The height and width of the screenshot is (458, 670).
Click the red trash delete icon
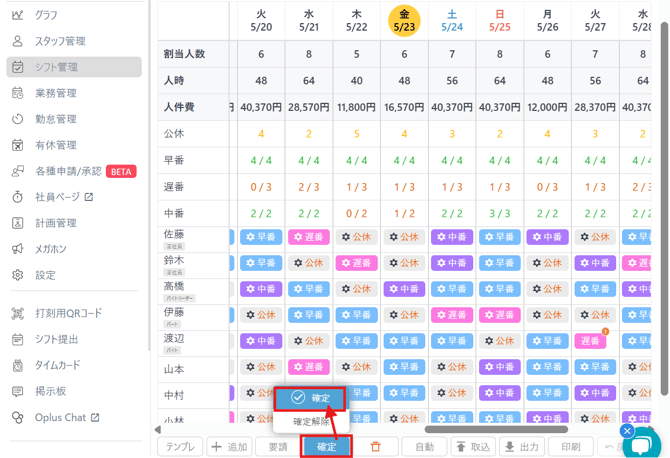pyautogui.click(x=376, y=447)
